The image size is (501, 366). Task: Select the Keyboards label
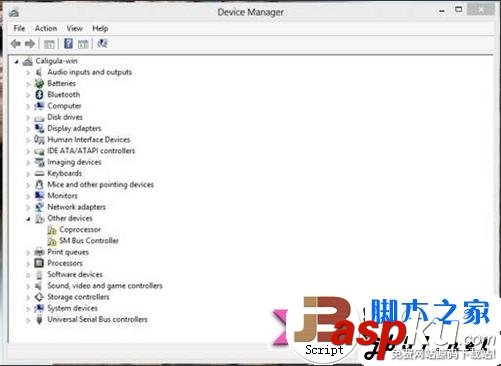[x=64, y=173]
